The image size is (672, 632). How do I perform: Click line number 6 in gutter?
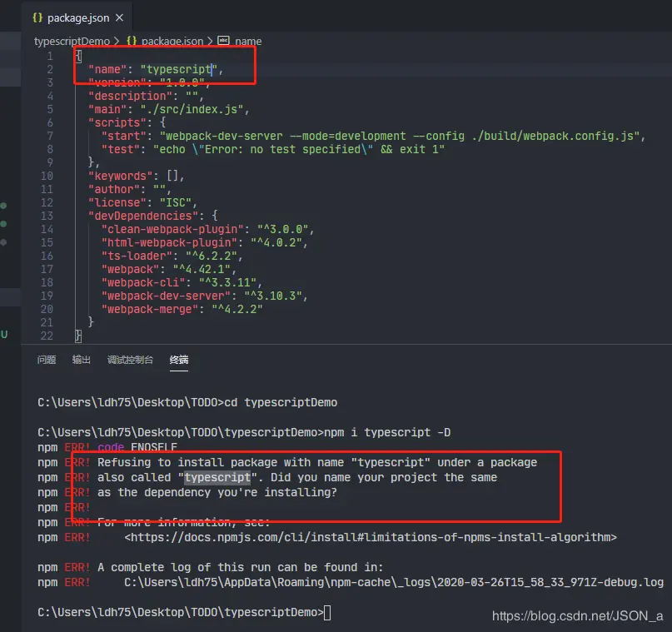[x=50, y=122]
